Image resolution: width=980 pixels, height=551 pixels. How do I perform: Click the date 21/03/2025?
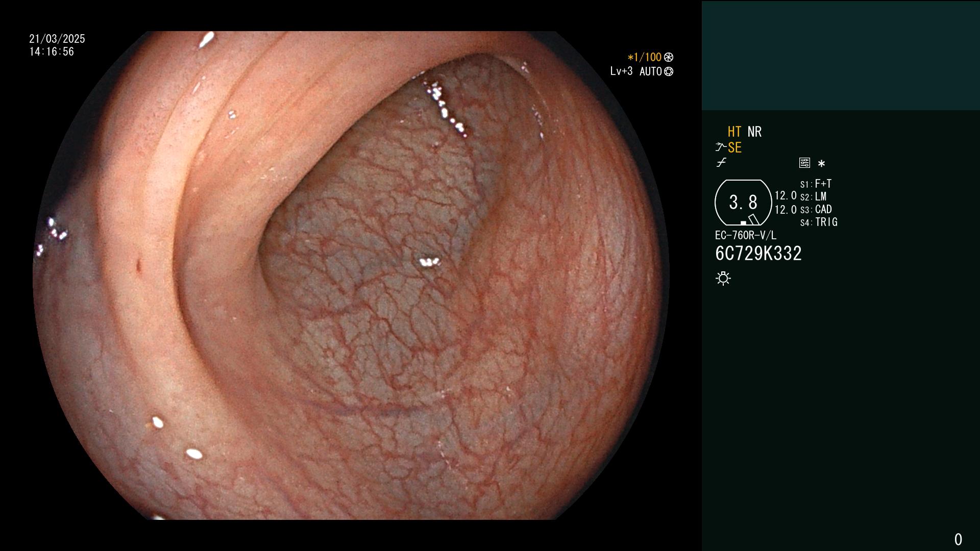57,39
